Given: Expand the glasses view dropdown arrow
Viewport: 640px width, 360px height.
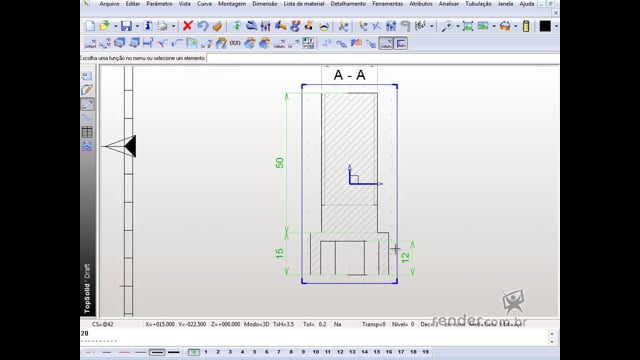Looking at the screenshot, I should [x=516, y=27].
